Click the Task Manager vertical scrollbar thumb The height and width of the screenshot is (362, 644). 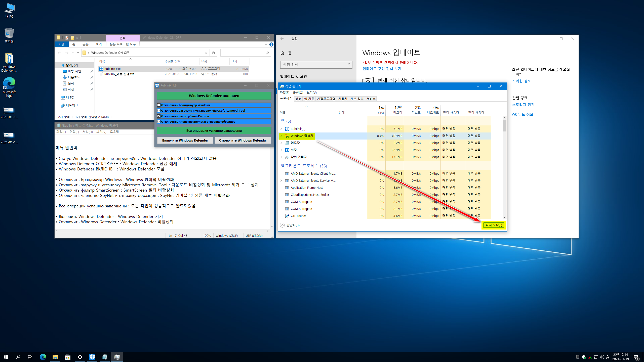tap(504, 126)
